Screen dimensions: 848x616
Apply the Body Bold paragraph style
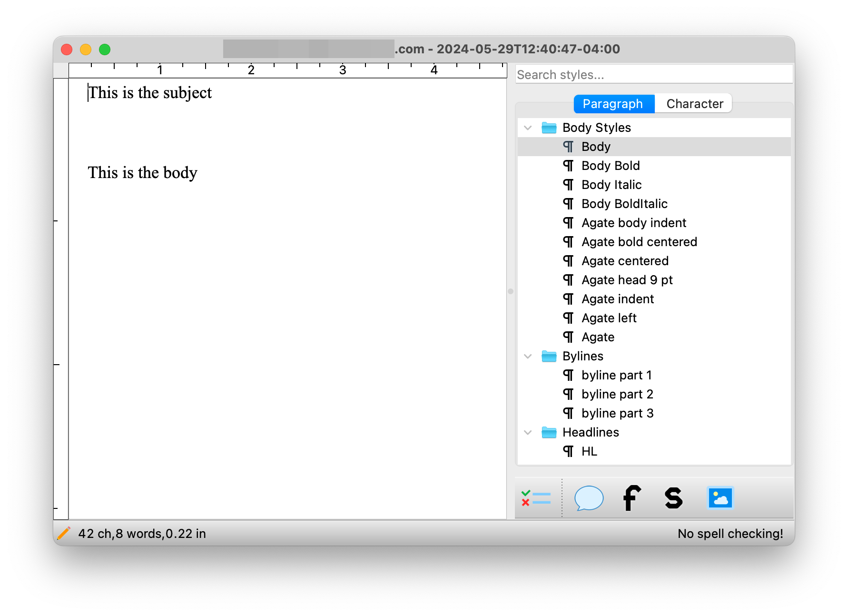[x=611, y=166]
